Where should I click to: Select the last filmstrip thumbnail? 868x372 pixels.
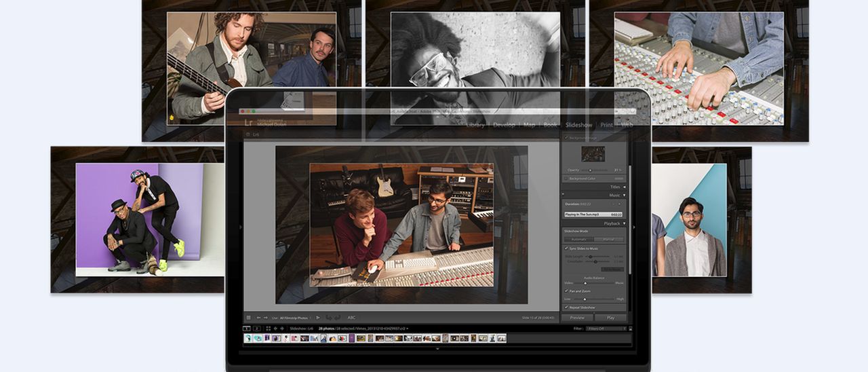(501, 338)
